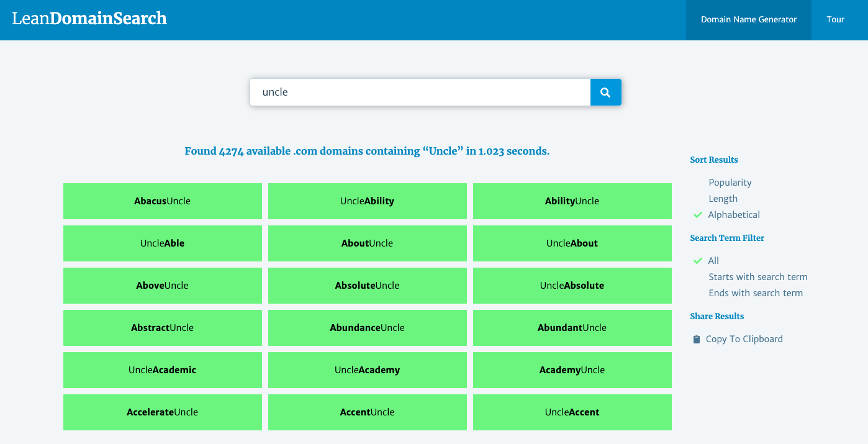Screen dimensions: 868x444
Task: Sort results by Popularity
Action: click(x=730, y=183)
